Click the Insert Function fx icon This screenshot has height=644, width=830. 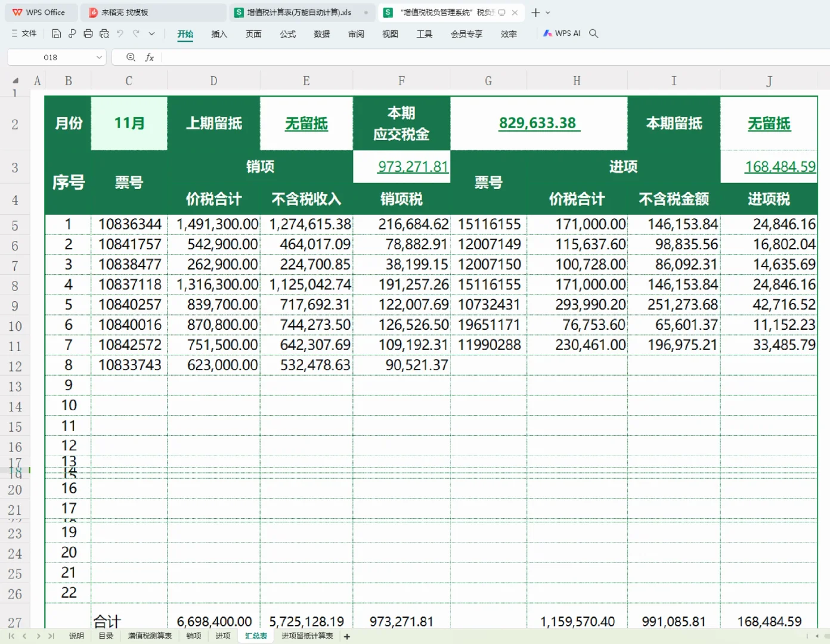[x=150, y=57]
